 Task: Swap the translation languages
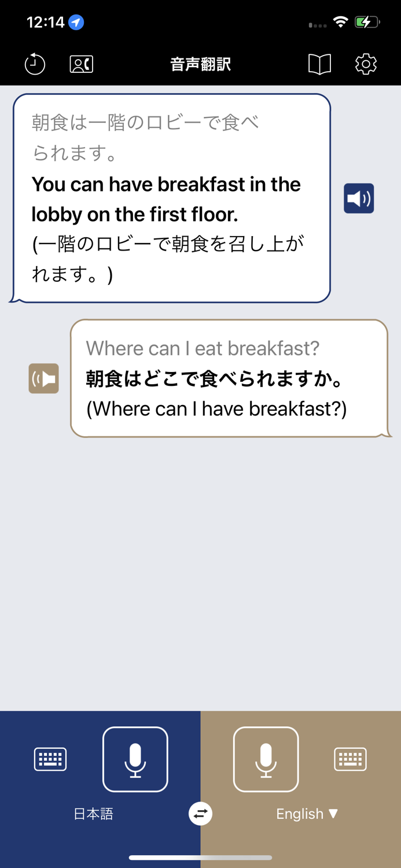coord(200,814)
